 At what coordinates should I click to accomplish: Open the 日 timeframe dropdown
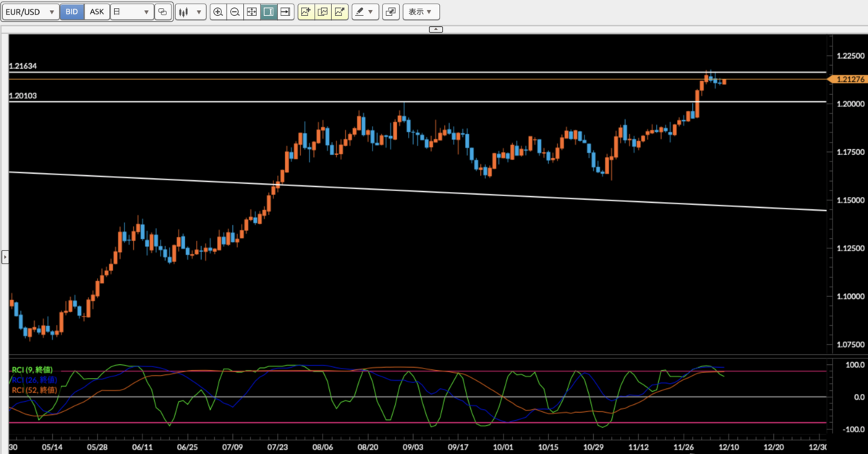click(132, 12)
